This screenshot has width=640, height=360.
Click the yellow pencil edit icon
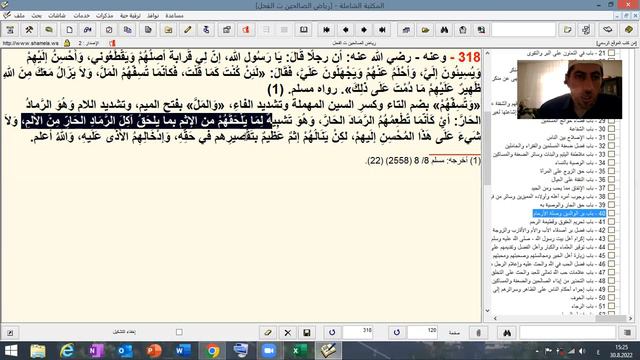[187, 30]
